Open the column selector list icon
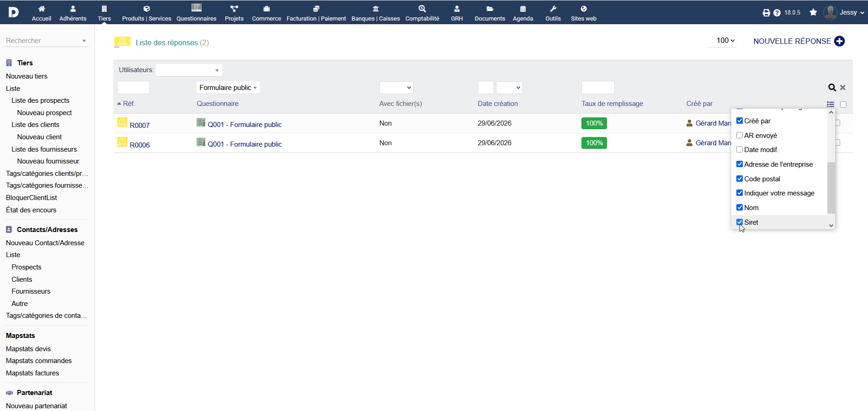 point(831,104)
